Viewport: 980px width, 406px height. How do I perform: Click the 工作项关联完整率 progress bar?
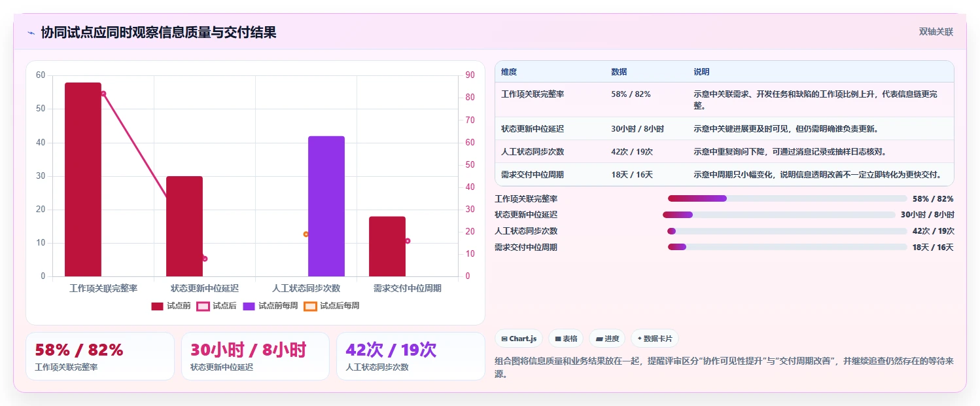(x=787, y=198)
